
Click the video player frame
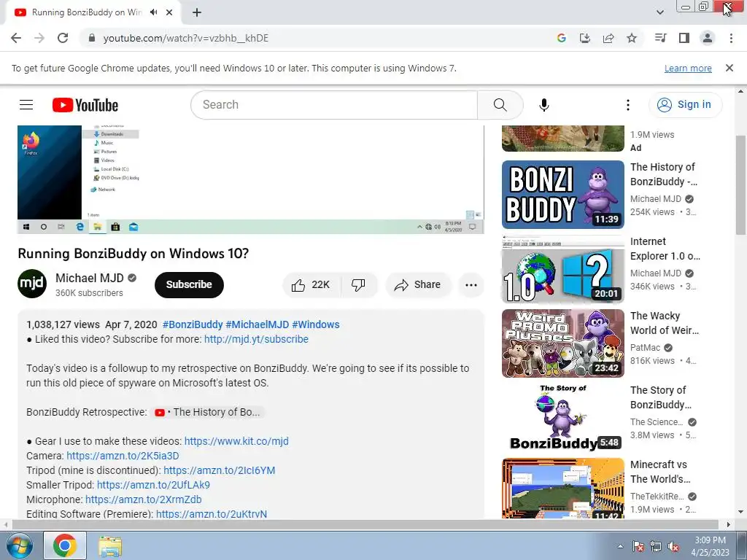coord(251,179)
